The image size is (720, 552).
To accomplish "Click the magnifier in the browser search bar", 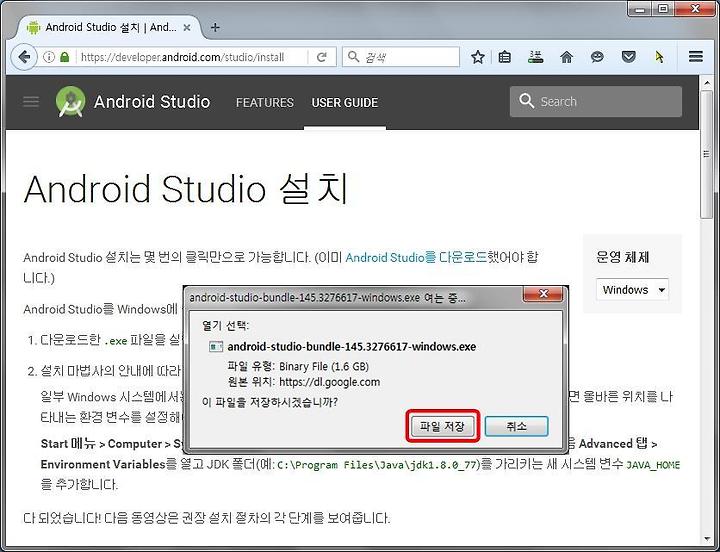I will point(353,56).
